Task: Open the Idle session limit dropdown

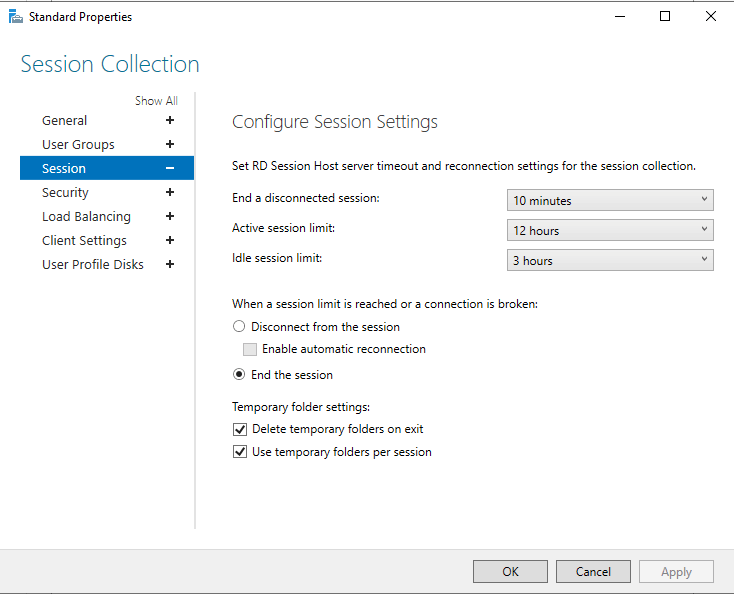Action: (x=610, y=260)
